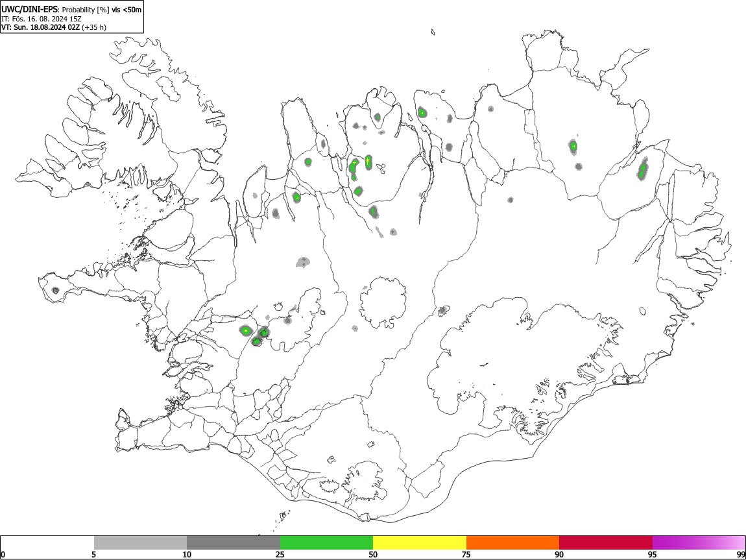Click the legend label '90'

click(559, 554)
